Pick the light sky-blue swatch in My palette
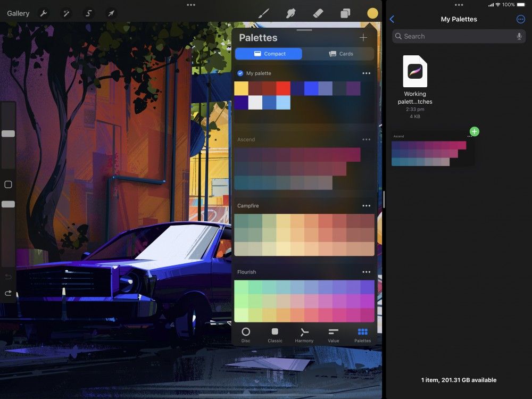The height and width of the screenshot is (399, 532). [284, 103]
